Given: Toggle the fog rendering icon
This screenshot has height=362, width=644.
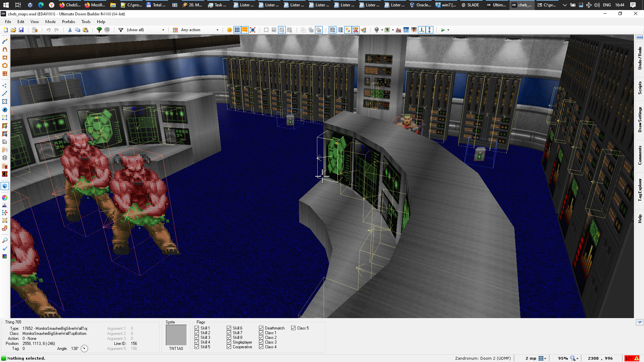Looking at the screenshot, I should coord(398,30).
